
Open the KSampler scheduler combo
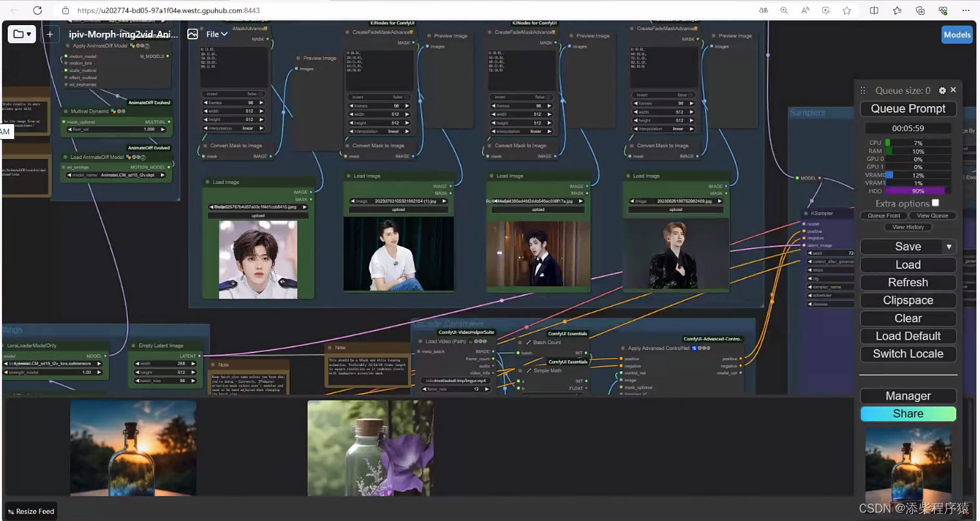[830, 295]
